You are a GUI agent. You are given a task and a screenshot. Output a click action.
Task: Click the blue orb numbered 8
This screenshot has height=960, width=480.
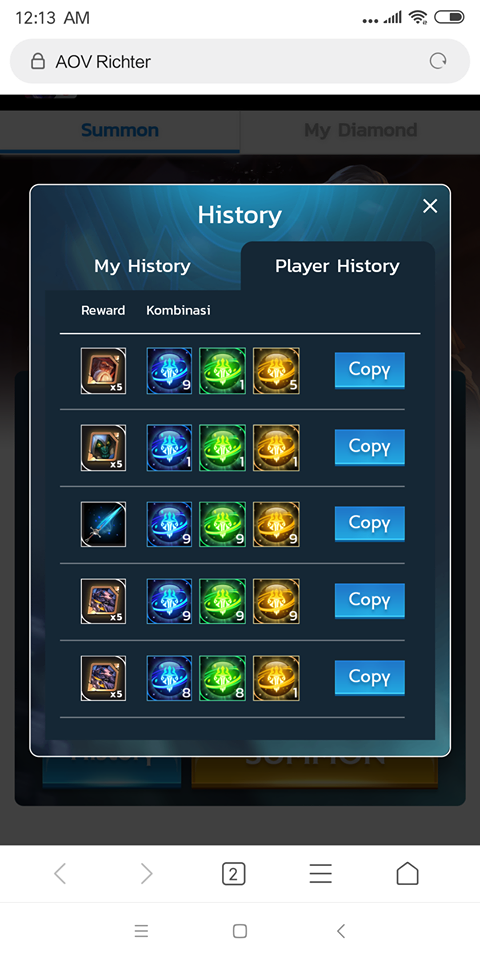point(169,678)
